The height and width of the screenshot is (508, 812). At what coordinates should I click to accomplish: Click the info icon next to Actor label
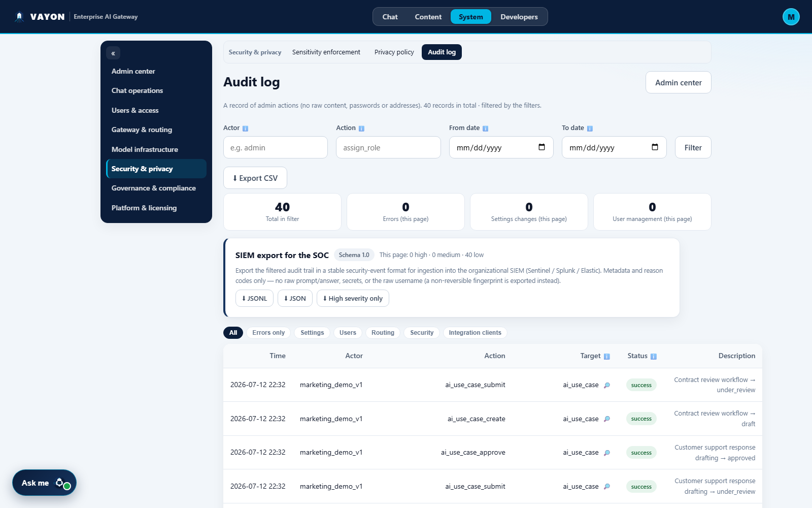click(x=246, y=129)
